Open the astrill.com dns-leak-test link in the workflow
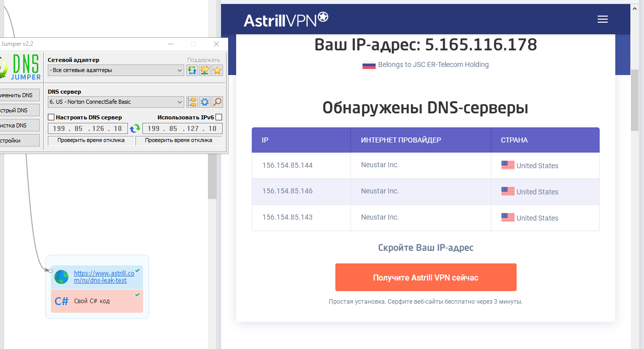The height and width of the screenshot is (349, 644). (104, 276)
